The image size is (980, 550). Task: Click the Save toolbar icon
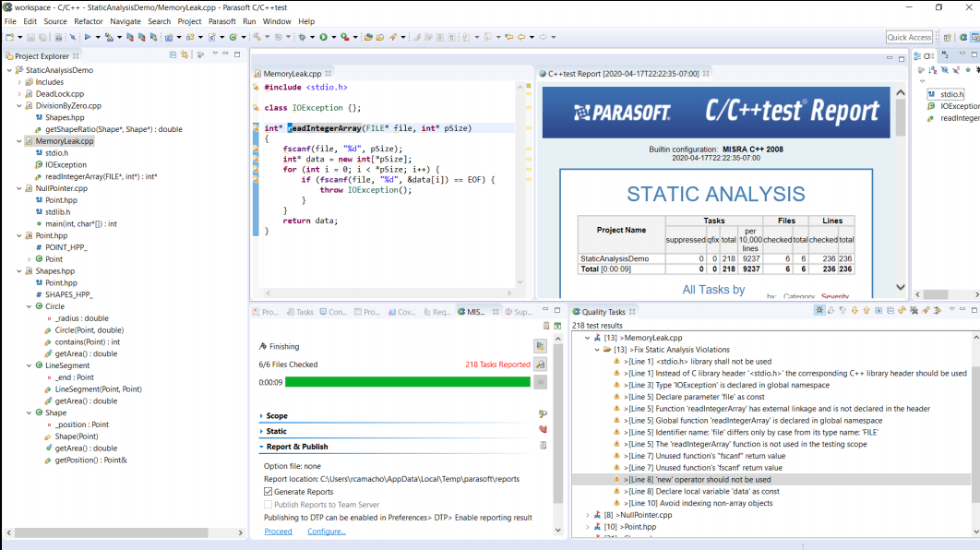tap(30, 38)
